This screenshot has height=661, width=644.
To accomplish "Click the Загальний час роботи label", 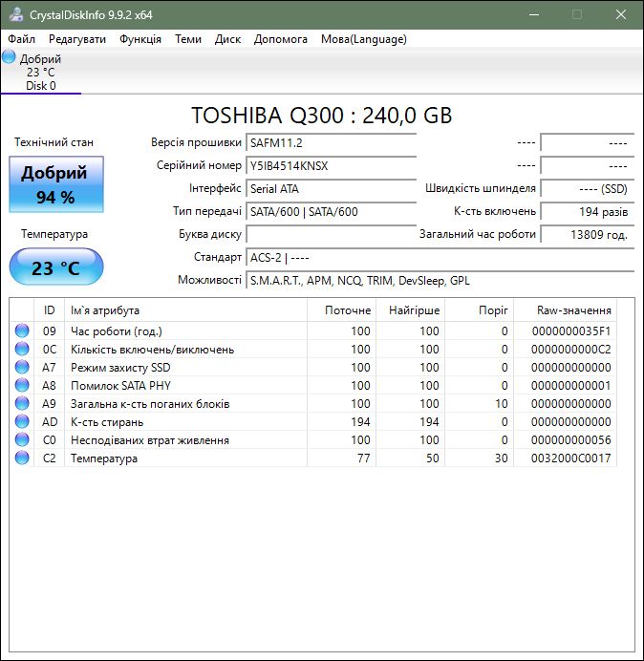I will coord(478,234).
